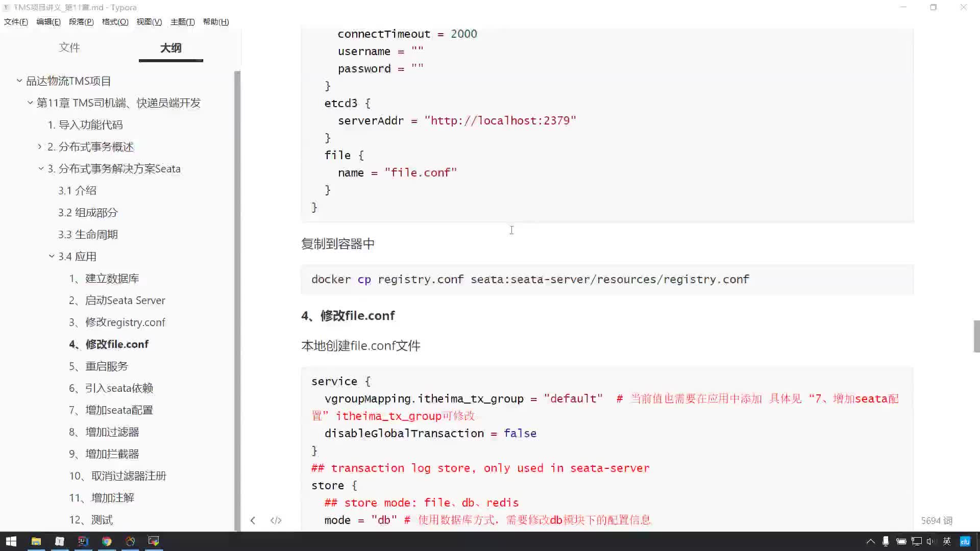The height and width of the screenshot is (551, 980).
Task: Click the 本地创建file.conf文件 paragraph
Action: coord(361,346)
